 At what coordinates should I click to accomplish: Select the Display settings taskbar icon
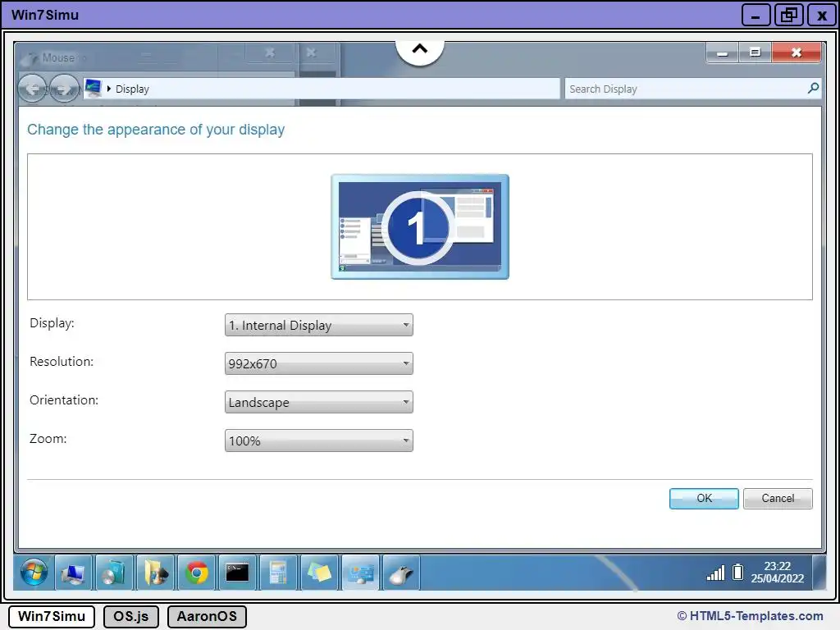point(361,573)
